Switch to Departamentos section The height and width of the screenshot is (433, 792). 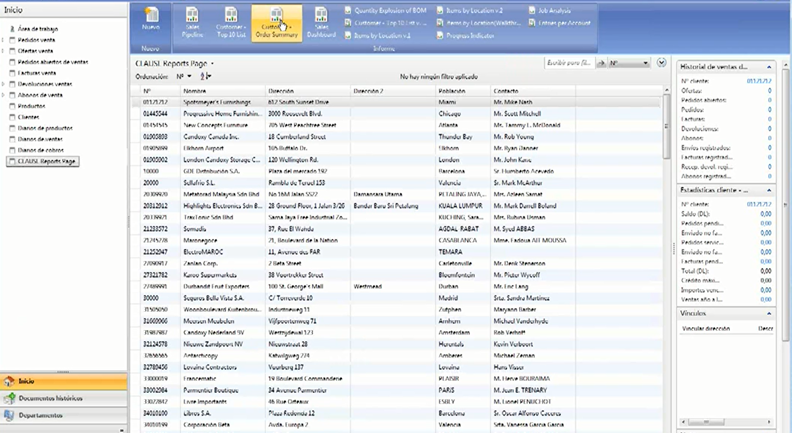pos(64,415)
